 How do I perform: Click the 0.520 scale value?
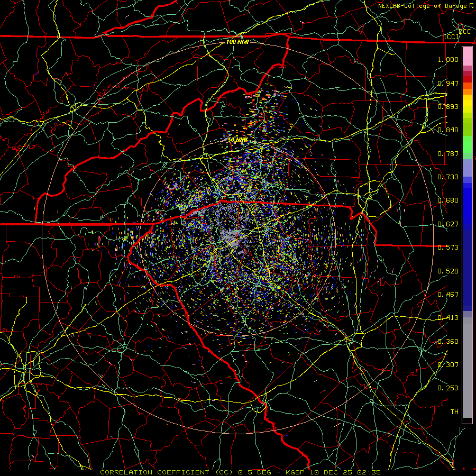(x=448, y=271)
